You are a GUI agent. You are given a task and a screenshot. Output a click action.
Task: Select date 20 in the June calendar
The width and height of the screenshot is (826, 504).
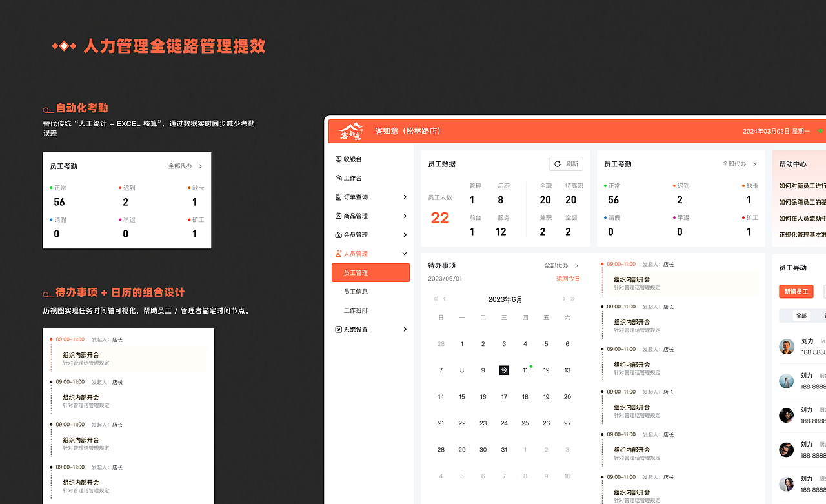click(x=567, y=397)
